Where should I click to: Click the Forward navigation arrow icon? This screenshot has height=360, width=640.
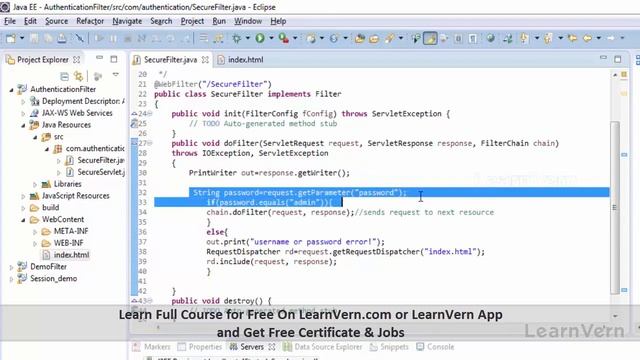pos(611,38)
